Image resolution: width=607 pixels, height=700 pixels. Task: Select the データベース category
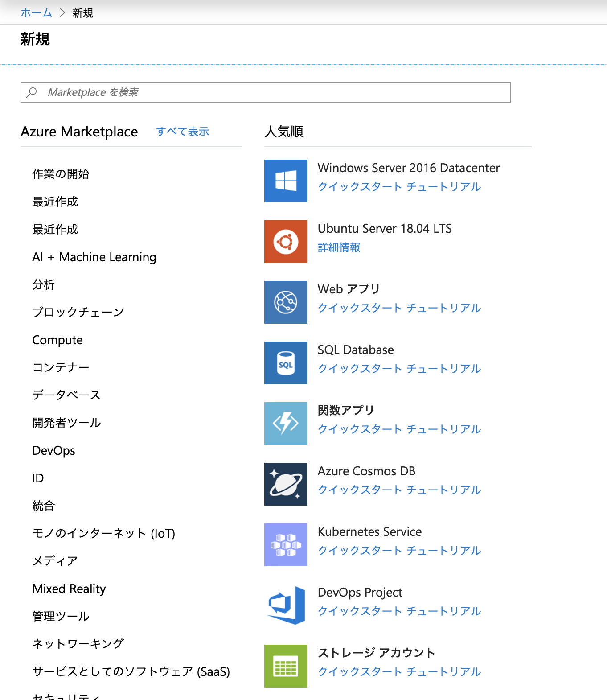67,395
